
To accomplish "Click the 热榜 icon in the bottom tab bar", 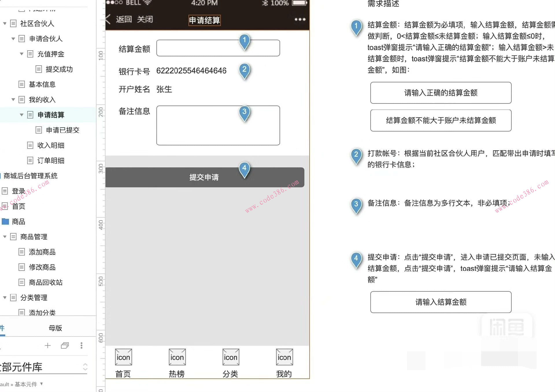I will [177, 357].
